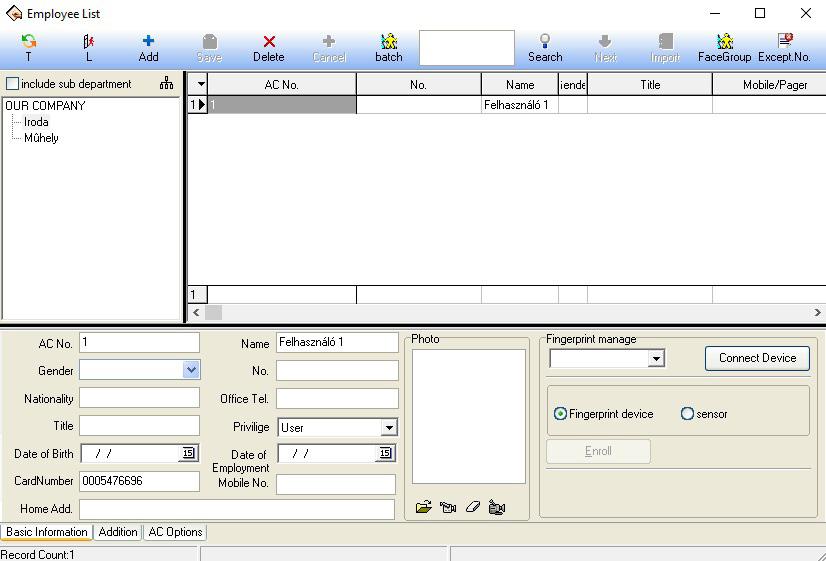This screenshot has height=561, width=826.
Task: Click the Title column header
Action: tap(650, 84)
